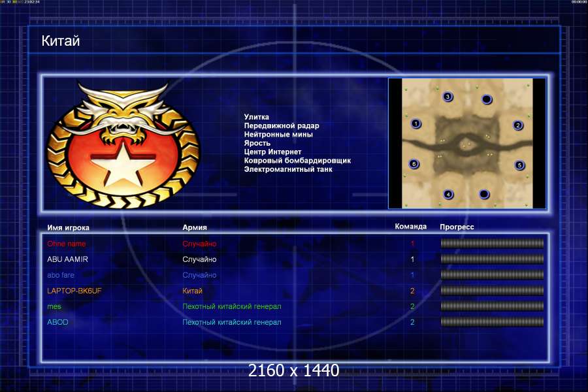The image size is (588, 392).
Task: Select start position 6 on the map
Action: tap(414, 164)
